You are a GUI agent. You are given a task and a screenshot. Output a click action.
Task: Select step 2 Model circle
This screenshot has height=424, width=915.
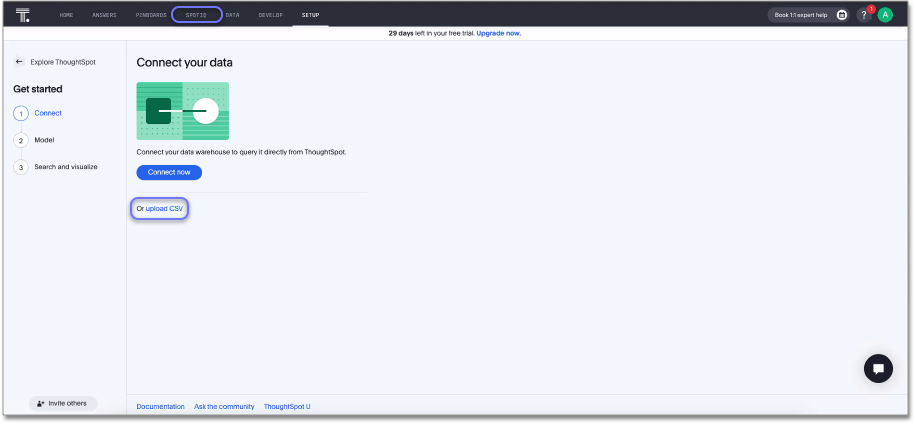pos(21,141)
